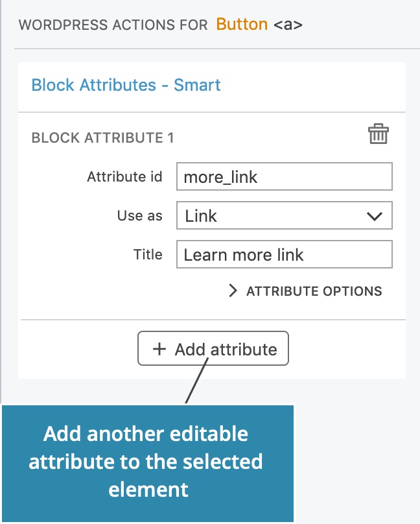Select the Block Attribute 1 heading
Viewport: 420px width, 524px height.
(102, 137)
